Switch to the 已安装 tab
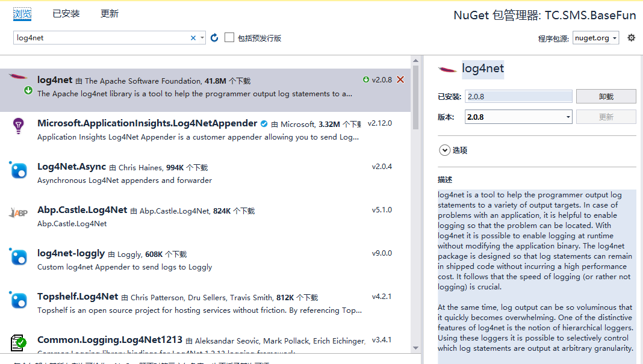 point(66,13)
